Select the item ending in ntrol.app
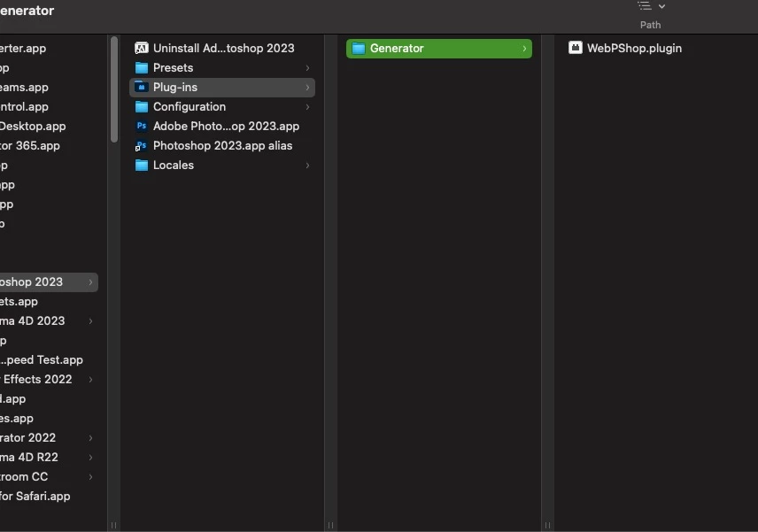Viewport: 758px width, 532px height. click(x=24, y=107)
